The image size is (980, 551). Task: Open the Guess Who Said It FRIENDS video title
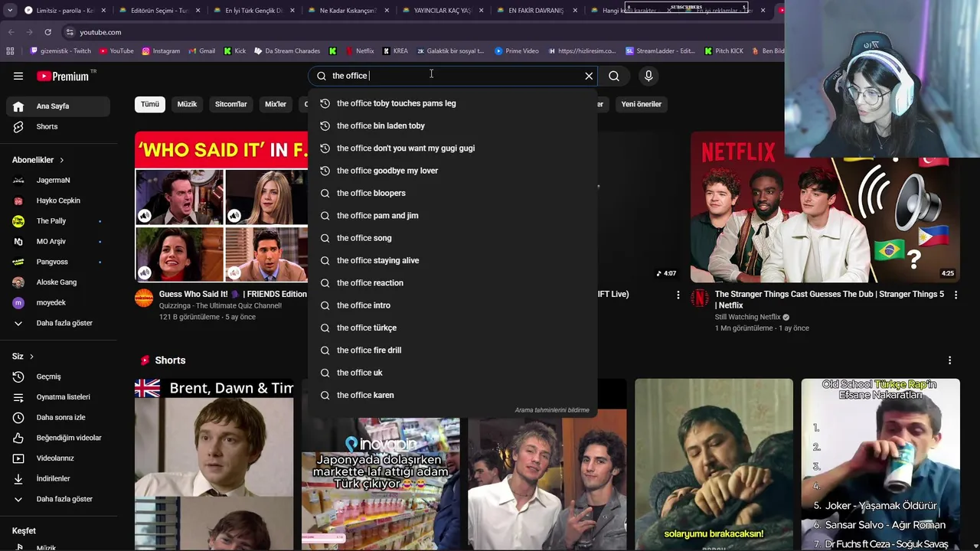[233, 294]
